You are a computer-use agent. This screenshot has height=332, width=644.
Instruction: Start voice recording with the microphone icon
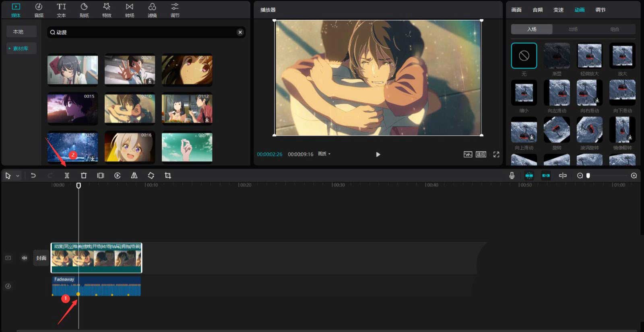(x=512, y=176)
